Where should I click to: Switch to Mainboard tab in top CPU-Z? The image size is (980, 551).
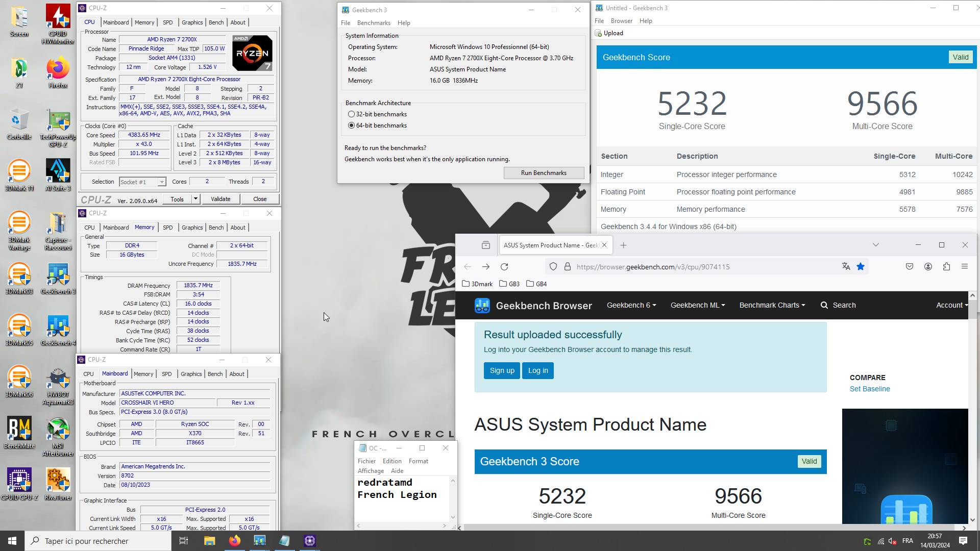(116, 22)
